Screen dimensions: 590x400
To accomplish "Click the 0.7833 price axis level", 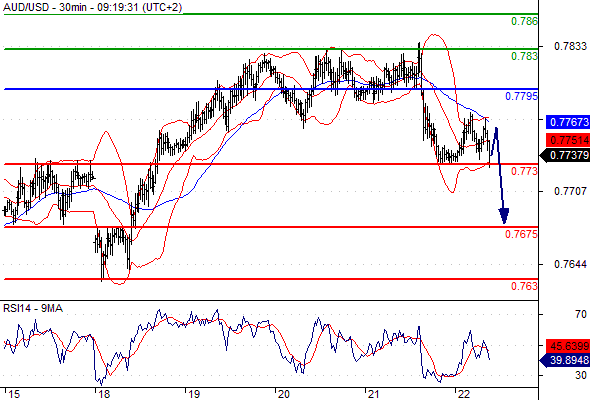I will [570, 46].
